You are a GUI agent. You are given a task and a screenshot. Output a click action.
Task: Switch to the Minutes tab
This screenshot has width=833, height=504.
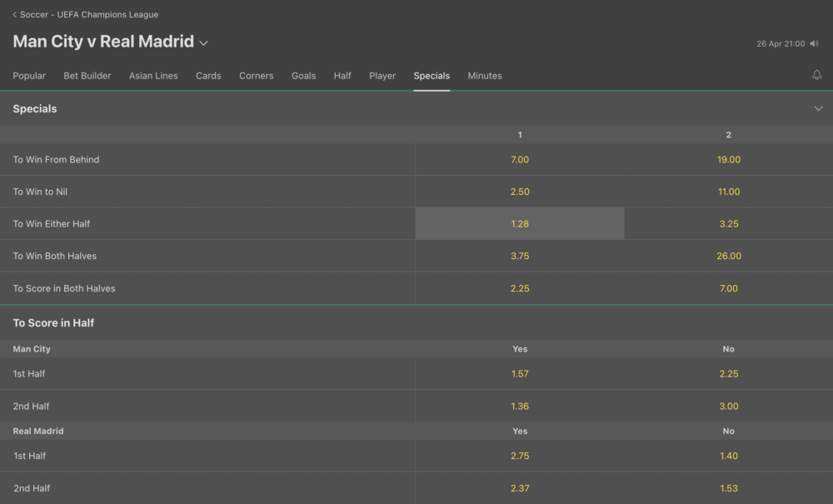pos(485,76)
